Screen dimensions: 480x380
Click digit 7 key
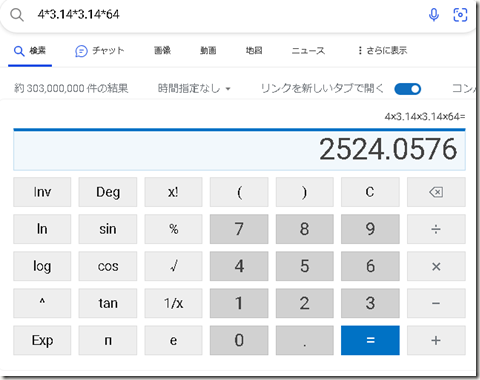tap(239, 229)
